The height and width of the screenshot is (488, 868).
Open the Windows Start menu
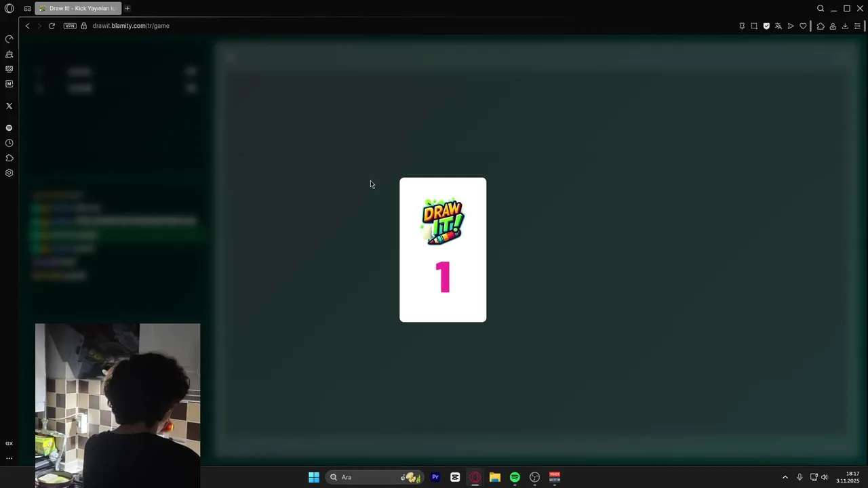pyautogui.click(x=314, y=477)
